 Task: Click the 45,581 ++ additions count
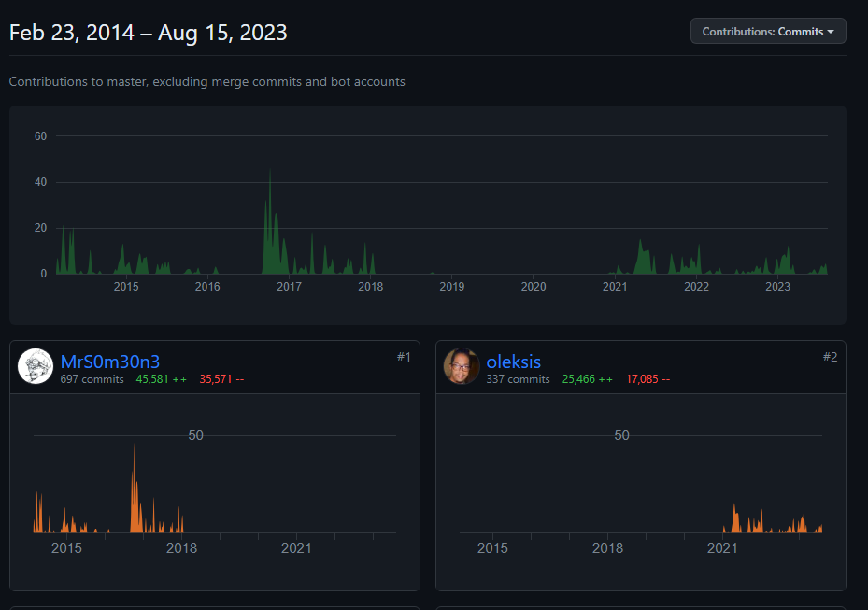click(161, 379)
